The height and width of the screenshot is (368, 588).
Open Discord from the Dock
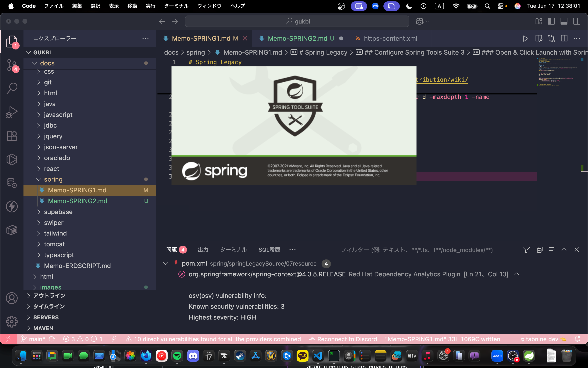click(x=193, y=356)
